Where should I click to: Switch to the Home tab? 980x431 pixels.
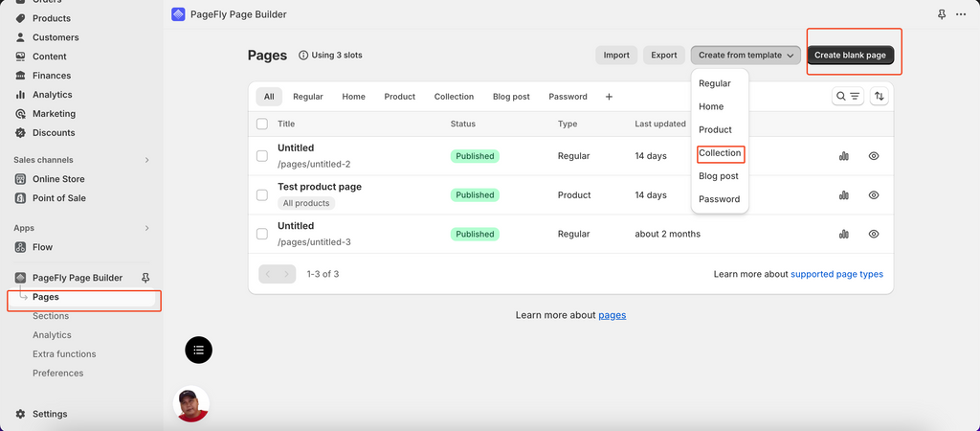tap(354, 97)
